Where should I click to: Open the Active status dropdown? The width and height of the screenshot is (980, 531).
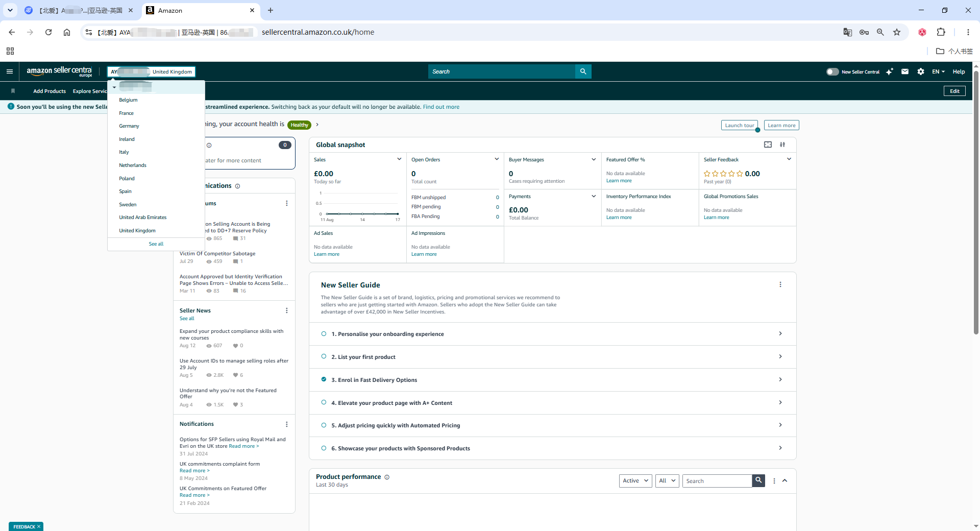[635, 480]
